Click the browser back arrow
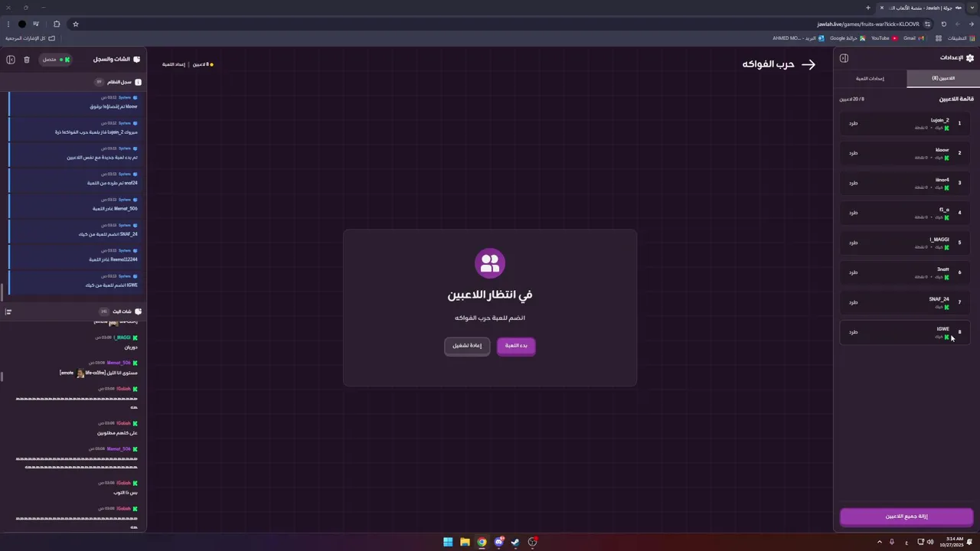The width and height of the screenshot is (980, 551). click(x=972, y=24)
